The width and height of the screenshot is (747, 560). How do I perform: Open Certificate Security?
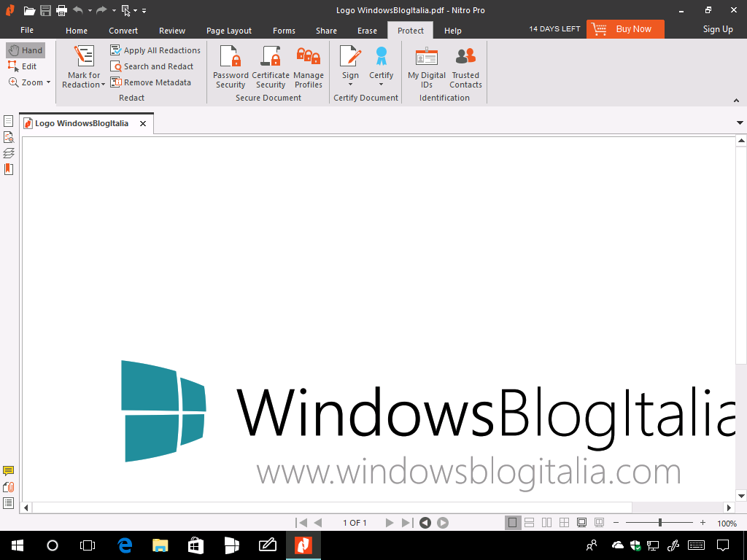271,66
